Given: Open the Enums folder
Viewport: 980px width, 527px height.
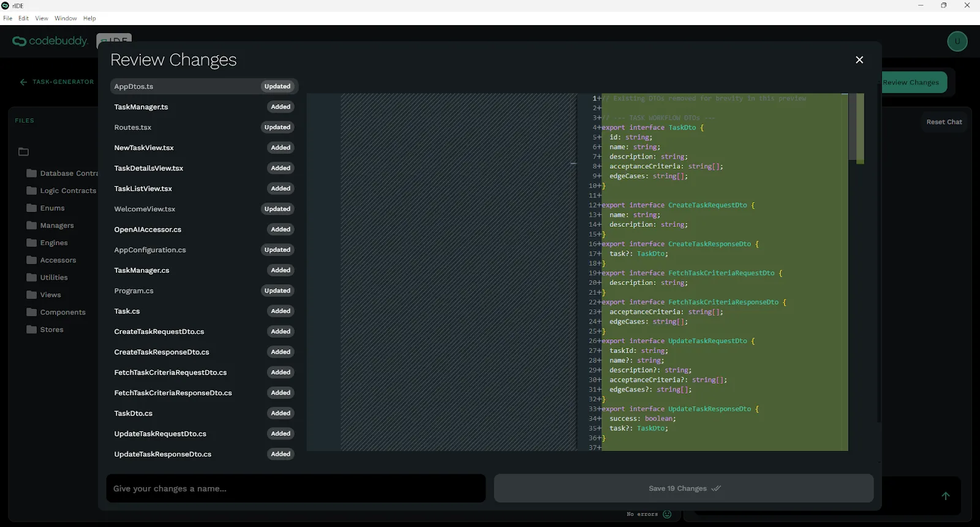Looking at the screenshot, I should (46, 208).
